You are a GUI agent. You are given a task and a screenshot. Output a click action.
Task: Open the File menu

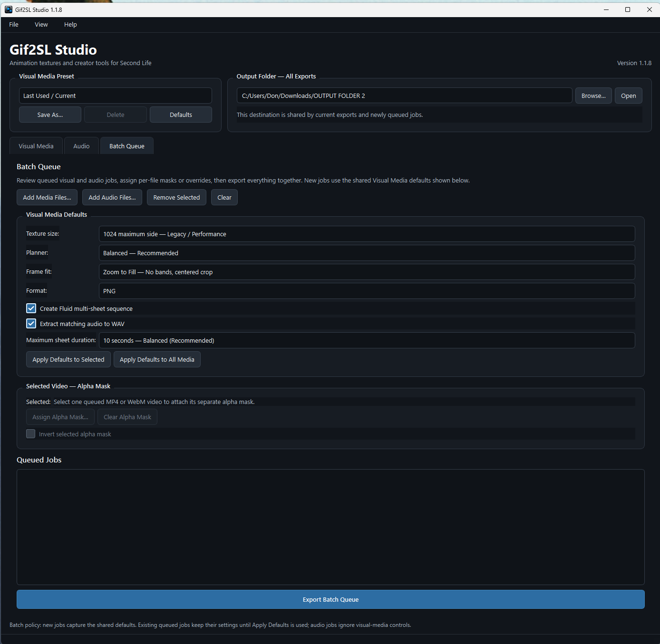pyautogui.click(x=14, y=25)
